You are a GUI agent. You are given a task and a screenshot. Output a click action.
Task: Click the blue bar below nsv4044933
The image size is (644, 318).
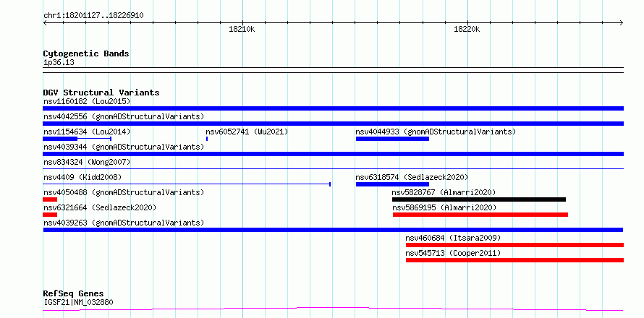(392, 139)
